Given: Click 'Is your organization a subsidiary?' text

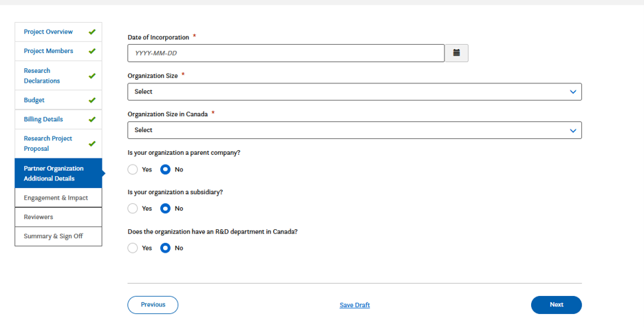Looking at the screenshot, I should [175, 192].
